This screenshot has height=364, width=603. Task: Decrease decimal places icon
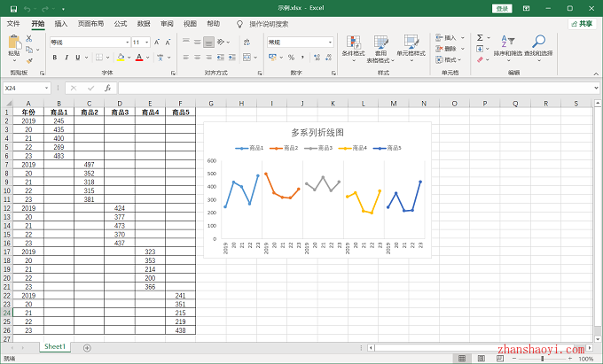tap(328, 58)
